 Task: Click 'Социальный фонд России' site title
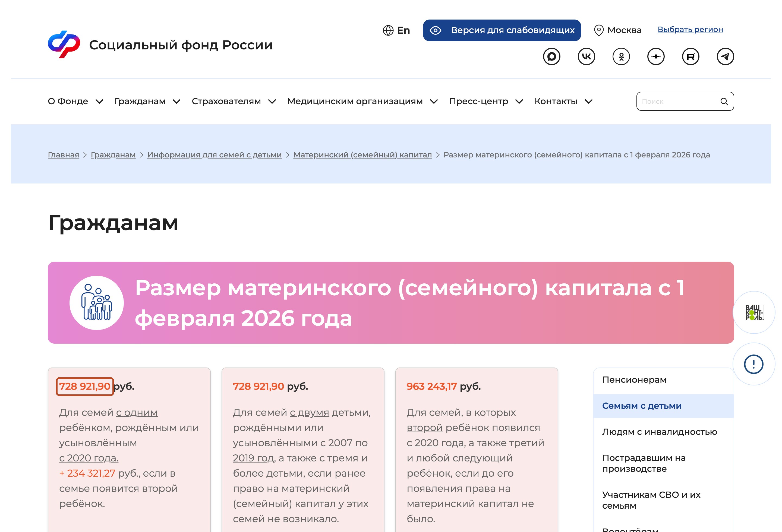pyautogui.click(x=181, y=45)
